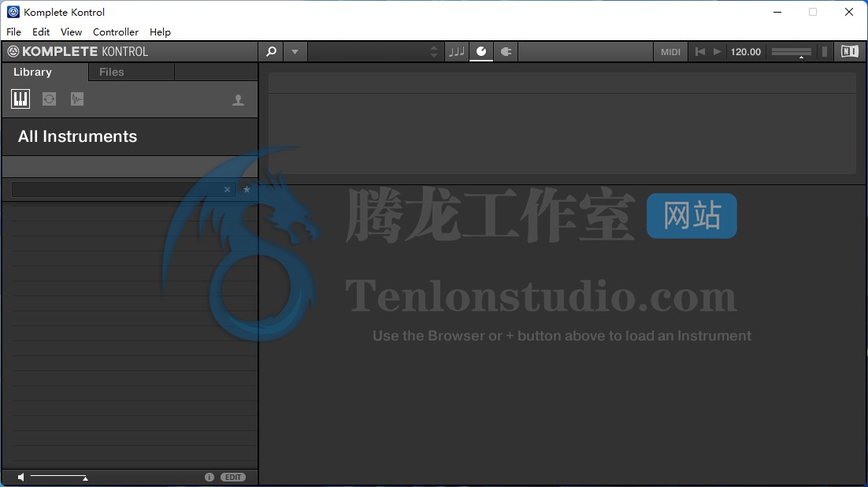The width and height of the screenshot is (868, 487).
Task: Click the restart transport button
Action: tap(699, 51)
